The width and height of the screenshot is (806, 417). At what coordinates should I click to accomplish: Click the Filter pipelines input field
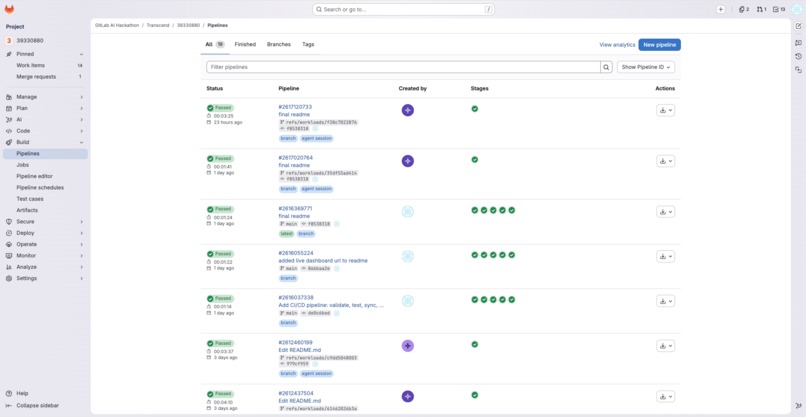[404, 67]
